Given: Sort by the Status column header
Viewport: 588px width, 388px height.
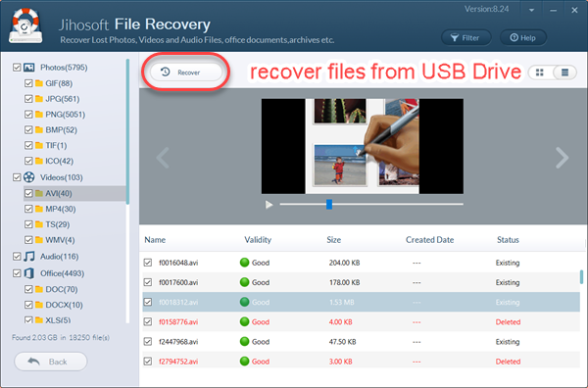Looking at the screenshot, I should pos(508,240).
